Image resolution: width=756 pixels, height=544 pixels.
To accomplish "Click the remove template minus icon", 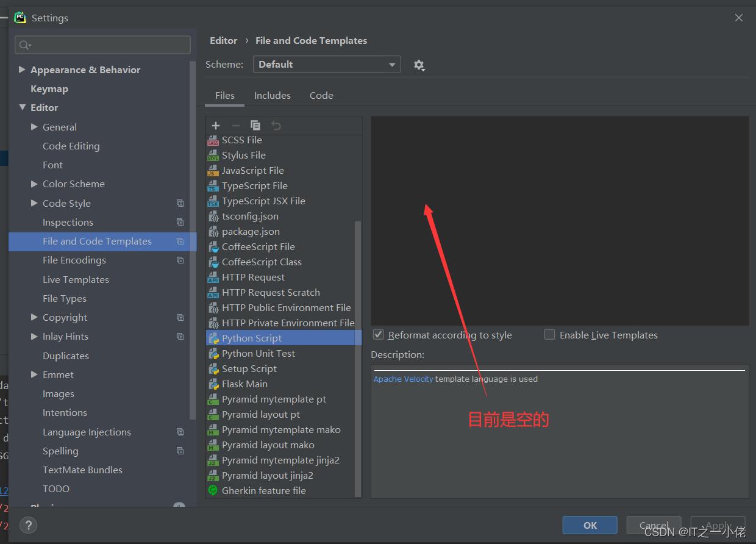I will tap(236, 126).
